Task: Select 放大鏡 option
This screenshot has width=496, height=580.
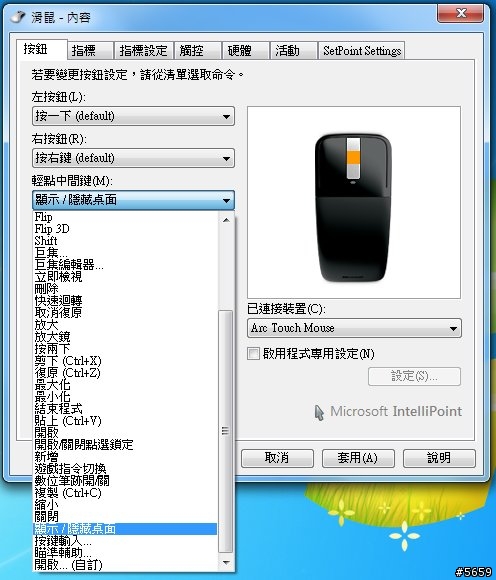Action: point(125,337)
